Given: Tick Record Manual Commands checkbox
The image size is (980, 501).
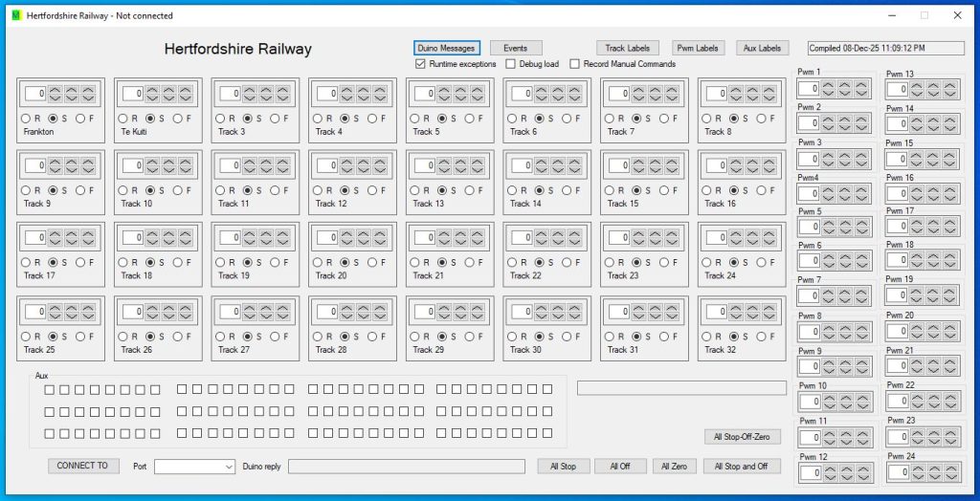Looking at the screenshot, I should 574,64.
